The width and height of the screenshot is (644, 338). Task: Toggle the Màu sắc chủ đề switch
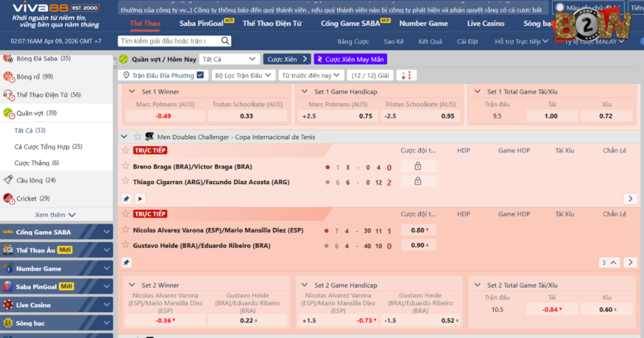coord(559,8)
